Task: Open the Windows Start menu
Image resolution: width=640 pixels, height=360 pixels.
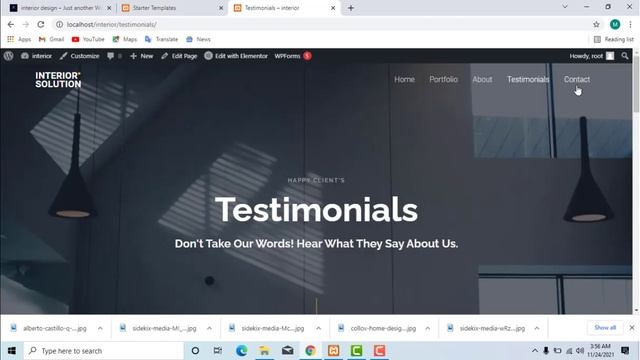Action: [11, 351]
